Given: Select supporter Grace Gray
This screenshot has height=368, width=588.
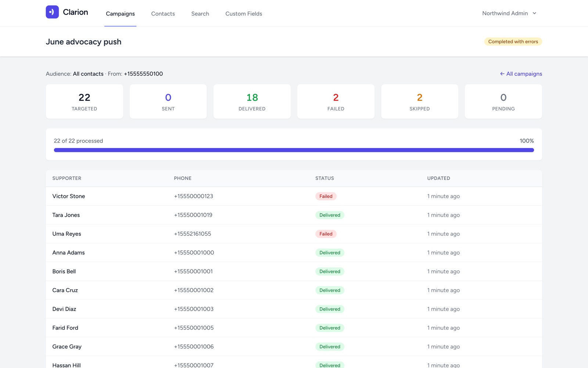Looking at the screenshot, I should [x=67, y=346].
